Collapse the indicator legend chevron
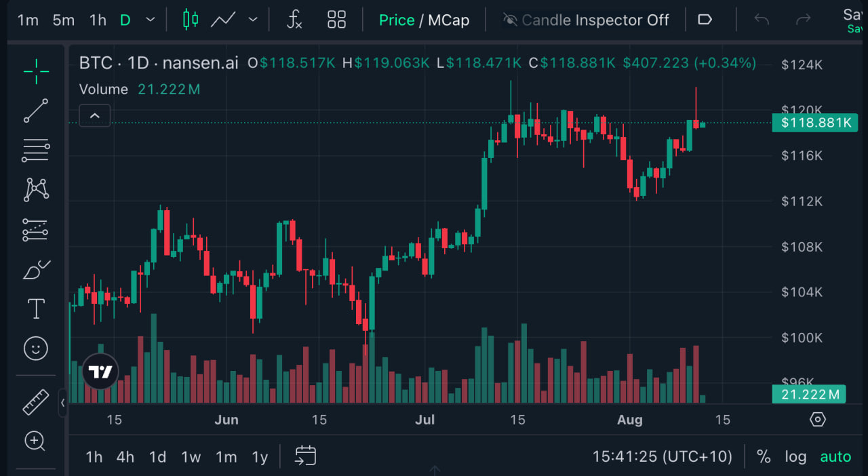The height and width of the screenshot is (476, 868). 95,116
